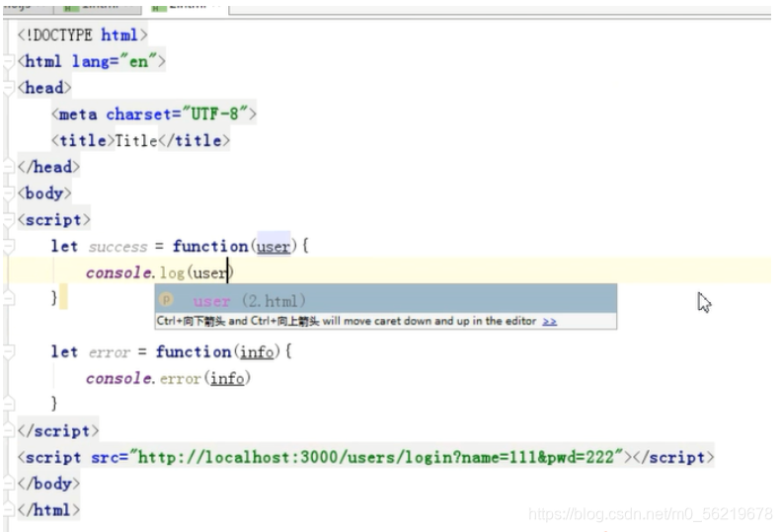Screen dimensions: 782x532
Task: Place caret in the '<!DOCTYPE html>' line
Action: pyautogui.click(x=83, y=35)
